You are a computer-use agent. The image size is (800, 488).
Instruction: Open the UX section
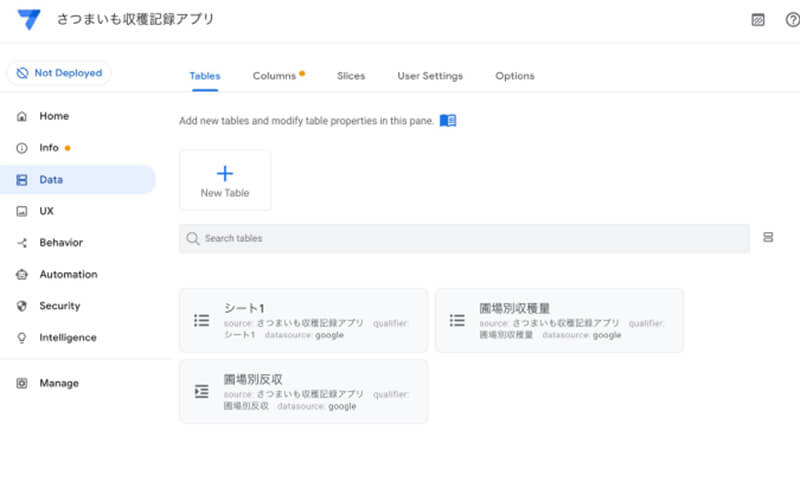coord(46,211)
